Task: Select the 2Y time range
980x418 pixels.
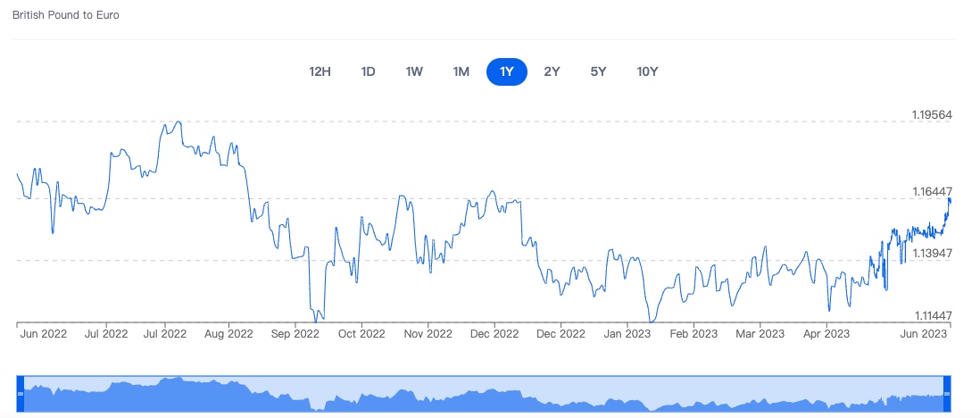Action: coord(552,72)
